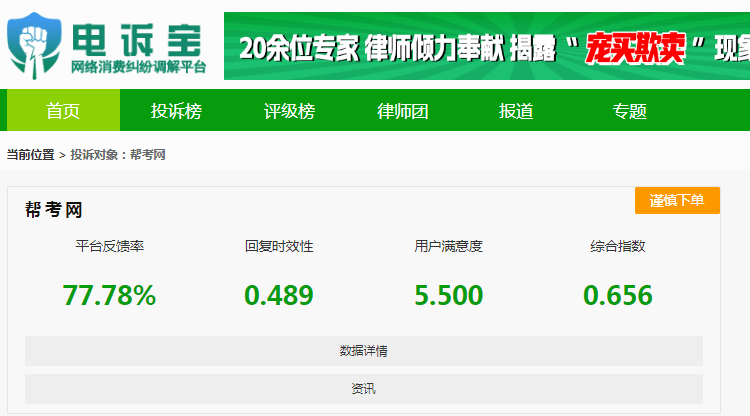Open the 律师团 navigation item
The image size is (750, 416).
(x=403, y=110)
